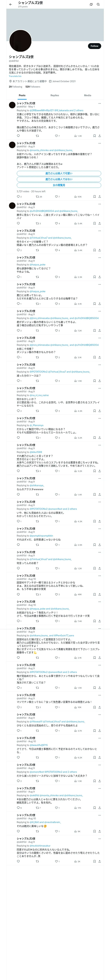Vote for poll option 女の閲覧用

(59, 185)
